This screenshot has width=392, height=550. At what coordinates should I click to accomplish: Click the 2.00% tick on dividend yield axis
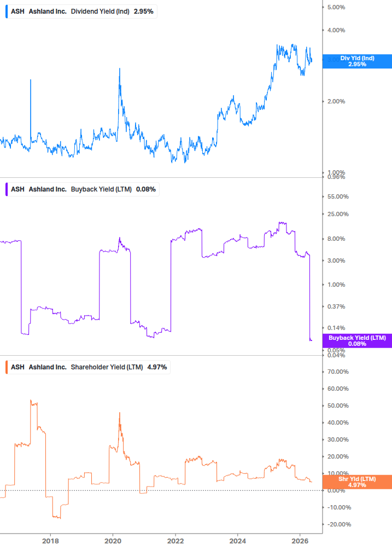pos(336,102)
